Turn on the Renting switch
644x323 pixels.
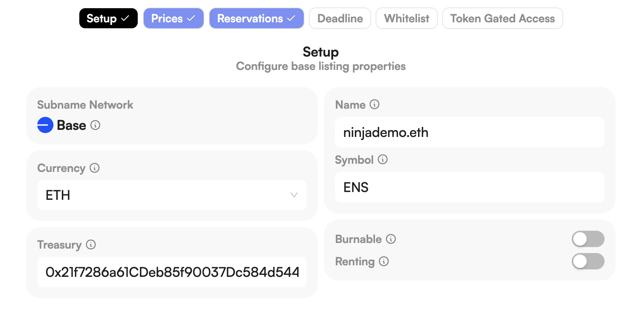588,262
